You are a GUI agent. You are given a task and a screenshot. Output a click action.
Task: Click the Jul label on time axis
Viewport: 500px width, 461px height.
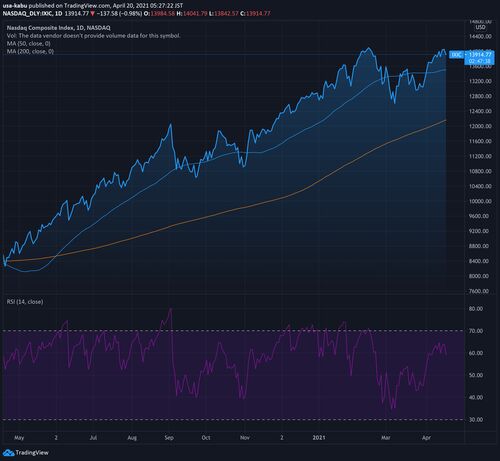93,438
